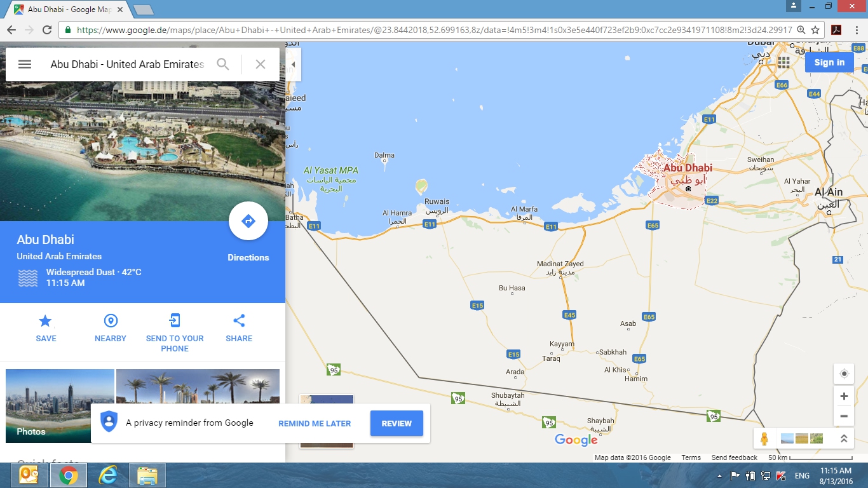
Task: Click Chrome in the taskbar
Action: 69,475
